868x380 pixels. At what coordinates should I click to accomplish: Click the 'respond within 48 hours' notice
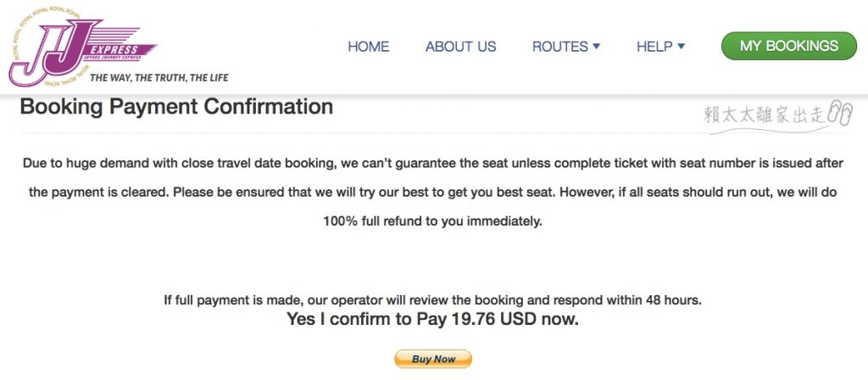coord(433,301)
